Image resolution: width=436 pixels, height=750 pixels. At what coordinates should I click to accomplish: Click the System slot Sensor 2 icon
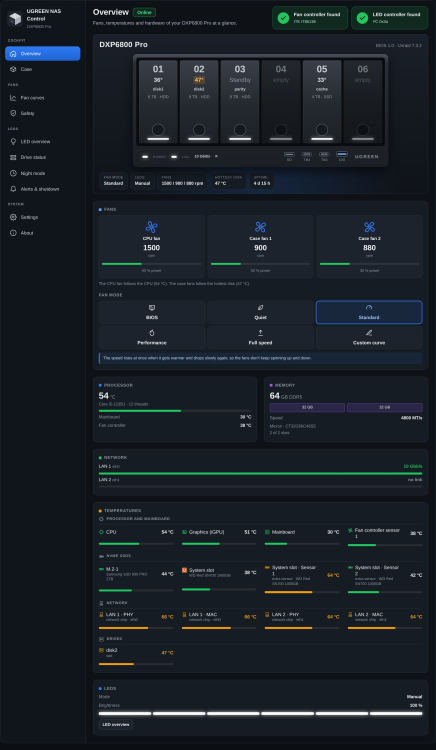click(350, 567)
